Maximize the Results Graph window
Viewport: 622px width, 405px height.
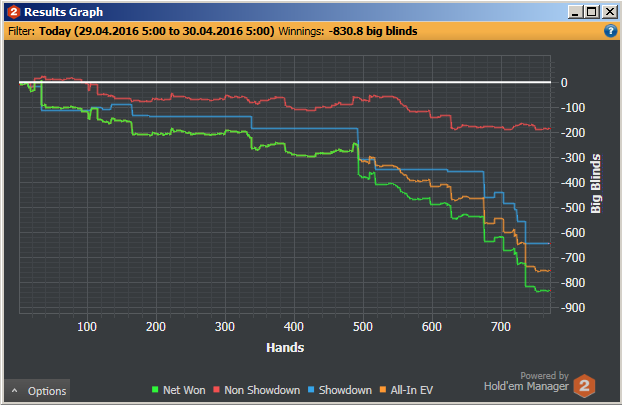pyautogui.click(x=592, y=12)
